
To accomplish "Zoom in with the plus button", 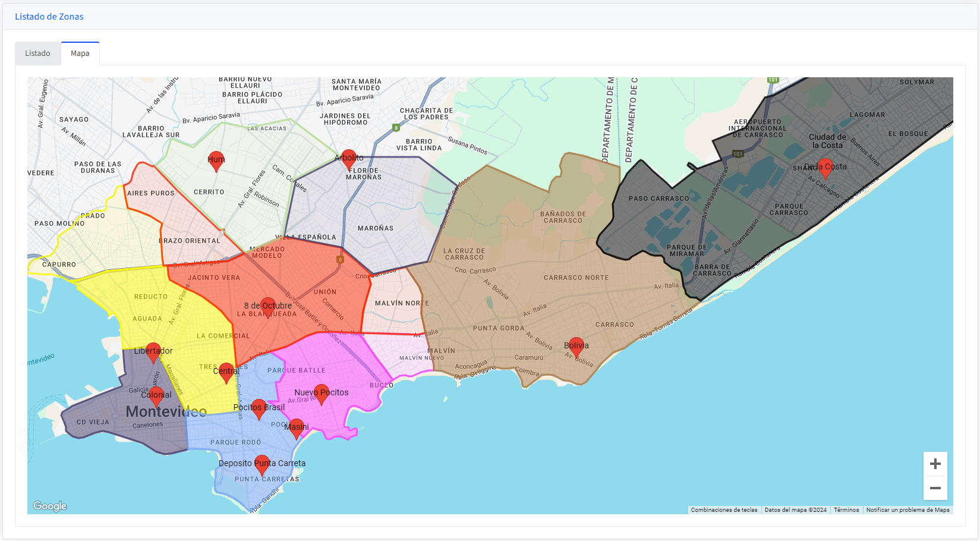I will (x=935, y=464).
